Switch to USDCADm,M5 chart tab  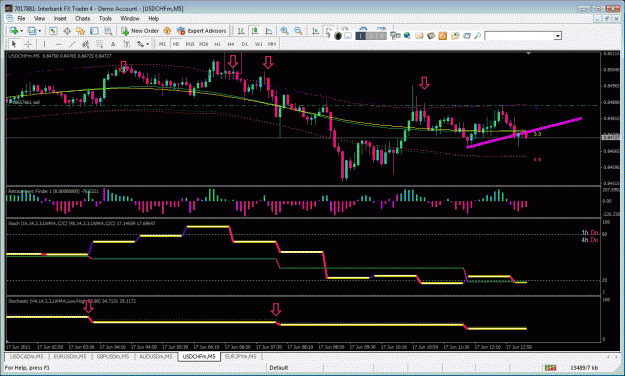click(x=27, y=356)
